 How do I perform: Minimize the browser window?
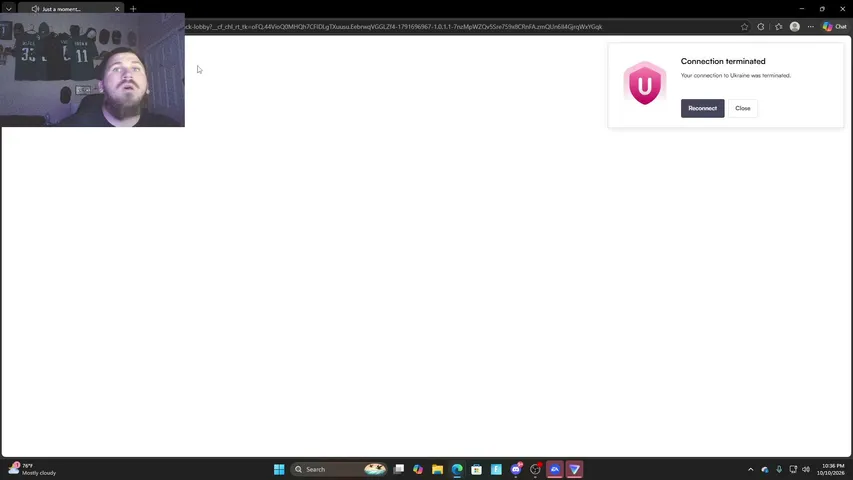802,9
